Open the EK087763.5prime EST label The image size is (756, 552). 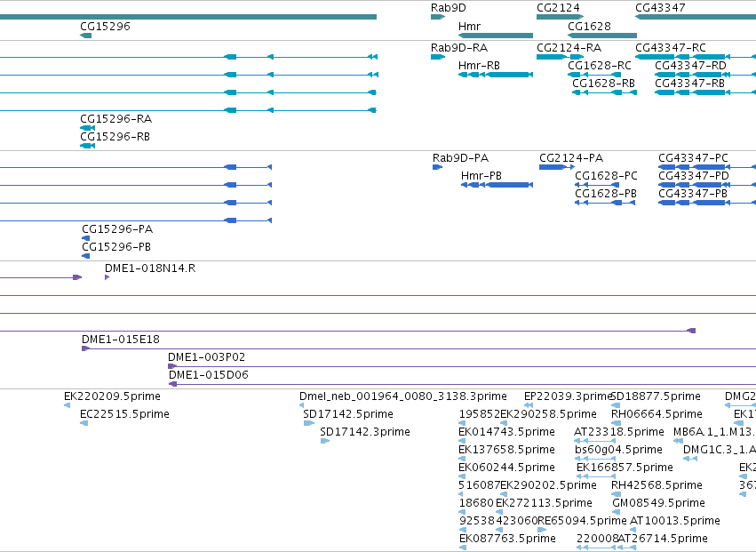pos(507,539)
